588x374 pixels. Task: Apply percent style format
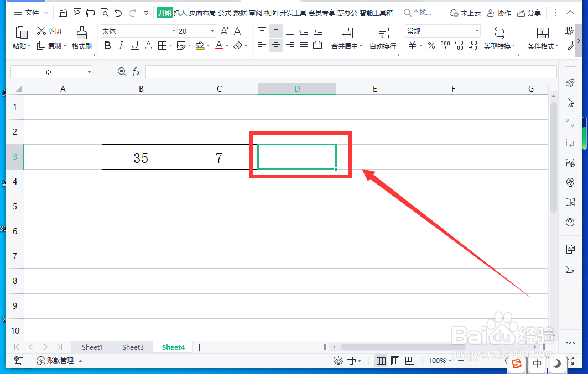pyautogui.click(x=431, y=46)
